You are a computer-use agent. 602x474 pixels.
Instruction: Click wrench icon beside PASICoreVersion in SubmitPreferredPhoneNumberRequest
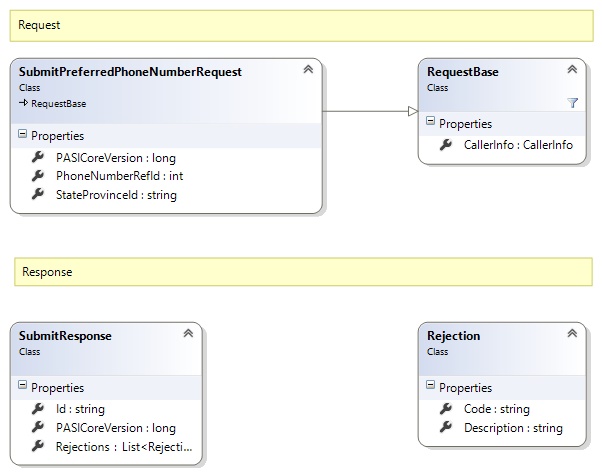click(x=38, y=157)
